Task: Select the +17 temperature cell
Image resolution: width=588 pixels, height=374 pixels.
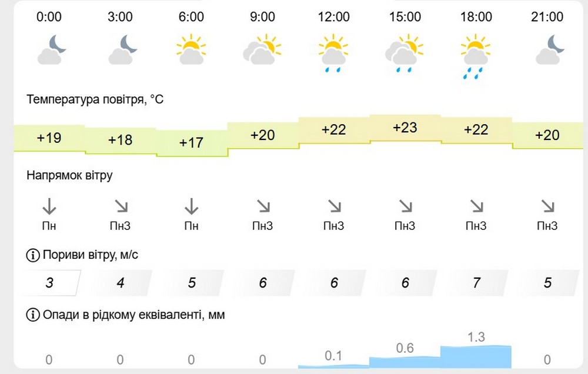Action: [191, 142]
